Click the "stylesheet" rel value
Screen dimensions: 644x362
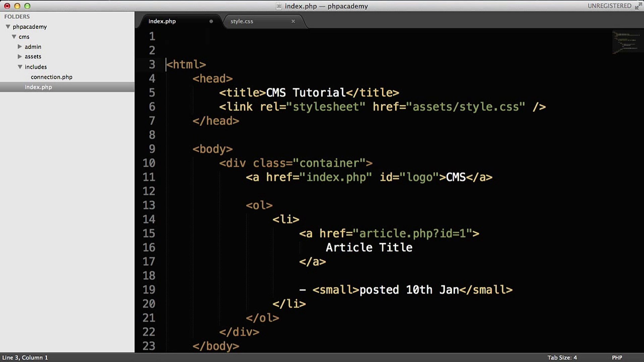326,107
